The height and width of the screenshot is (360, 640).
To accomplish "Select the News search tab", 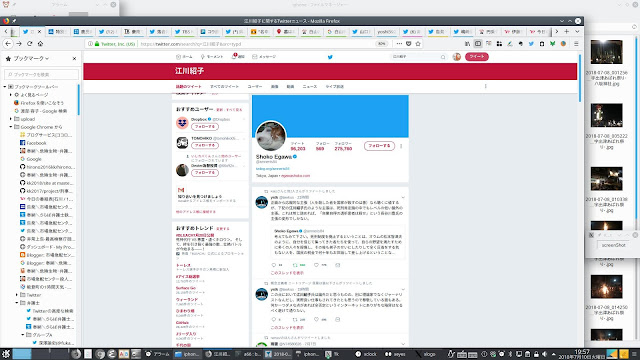I will (309, 87).
